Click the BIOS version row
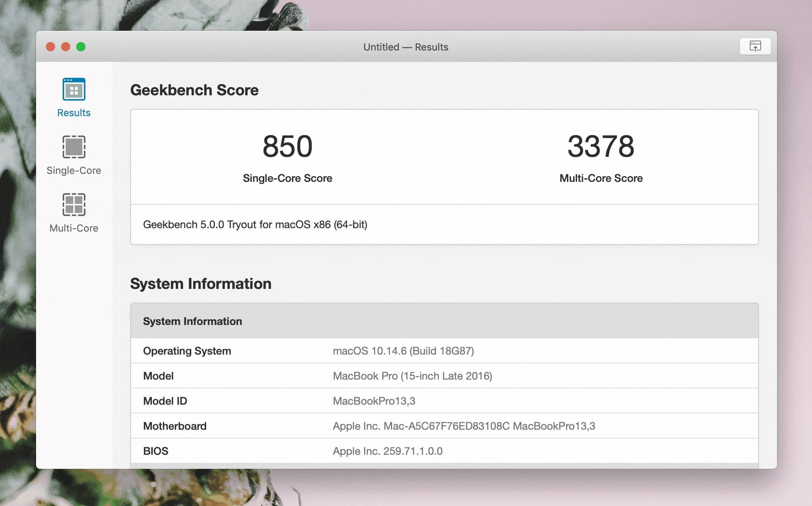This screenshot has height=506, width=812. pos(387,451)
